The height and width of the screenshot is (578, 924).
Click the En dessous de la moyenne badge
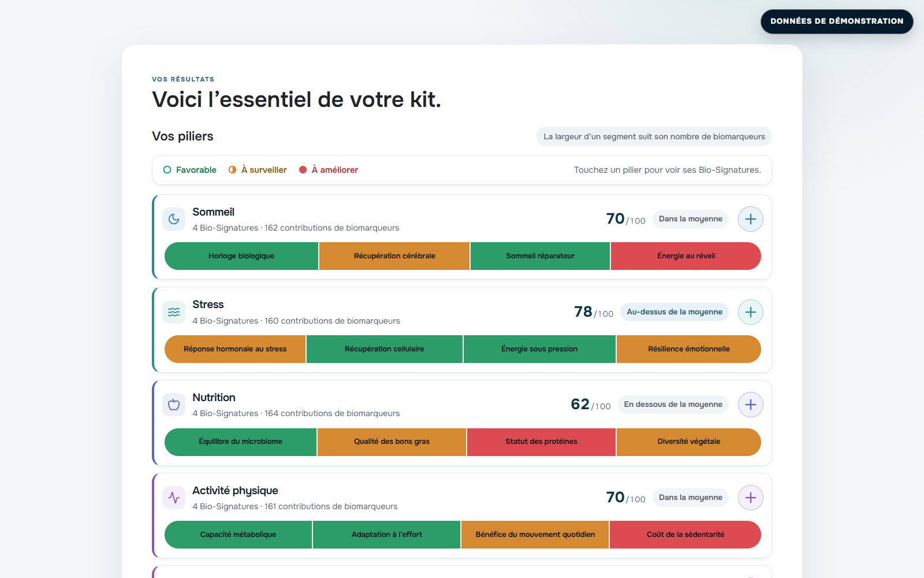pos(673,405)
